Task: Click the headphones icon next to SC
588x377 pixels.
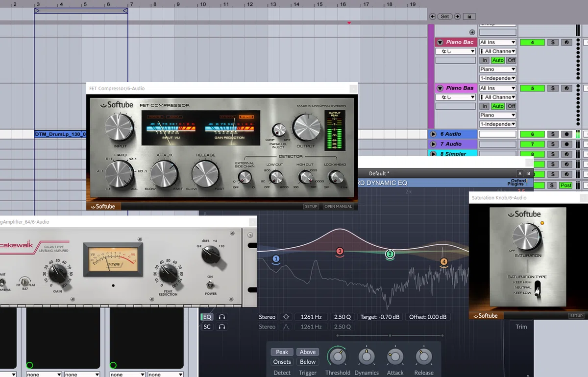Action: click(222, 327)
